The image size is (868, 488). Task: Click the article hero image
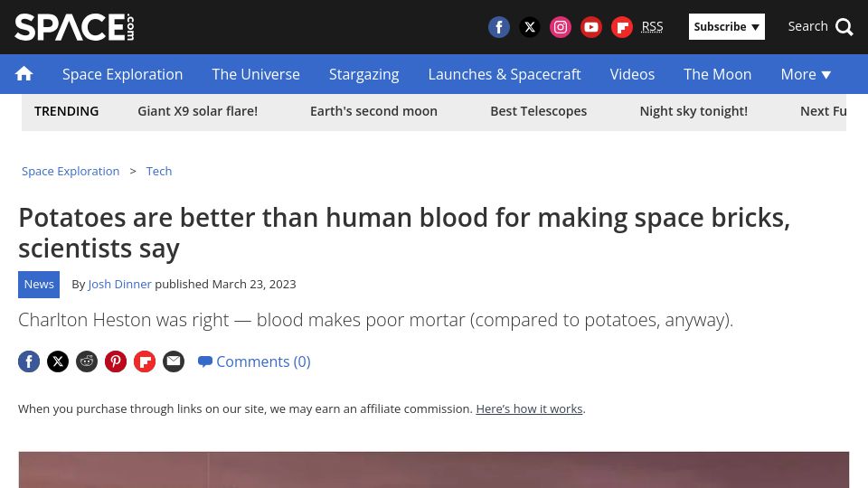[x=433, y=470]
